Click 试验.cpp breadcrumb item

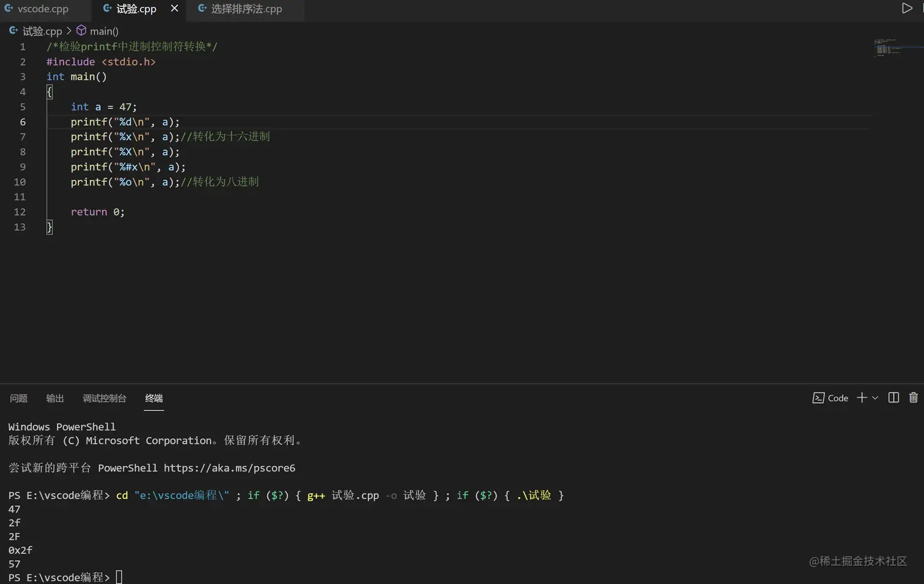pyautogui.click(x=42, y=31)
